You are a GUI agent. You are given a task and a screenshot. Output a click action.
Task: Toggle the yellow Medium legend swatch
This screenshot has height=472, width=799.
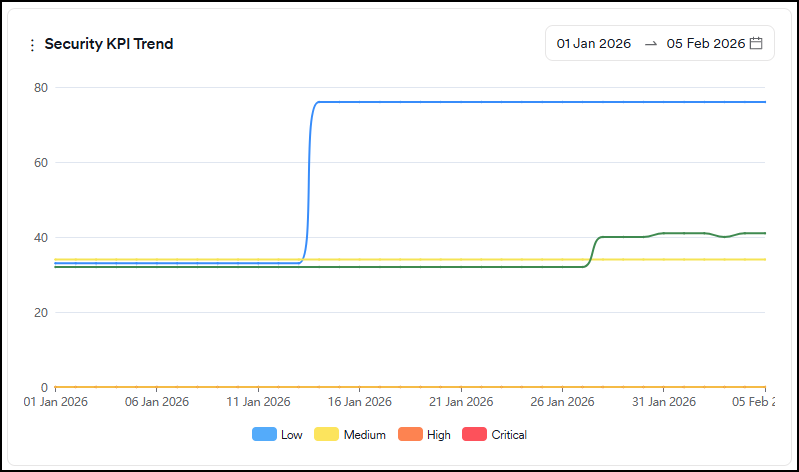pos(327,435)
